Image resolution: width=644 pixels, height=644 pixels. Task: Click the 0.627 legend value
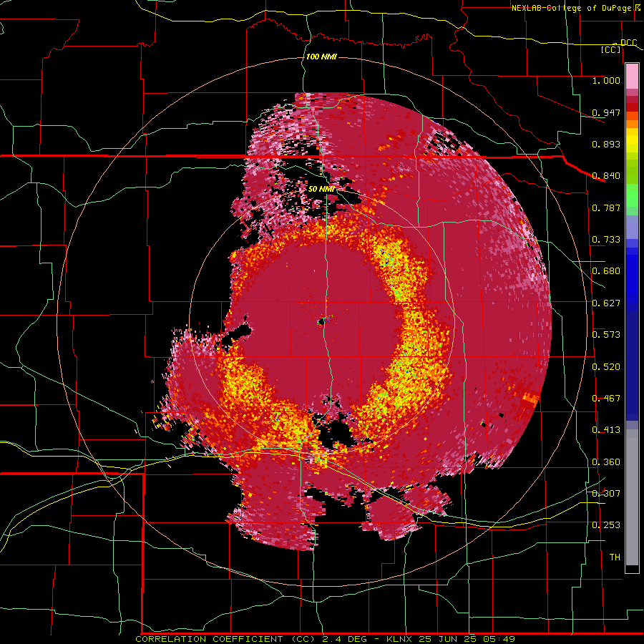[606, 303]
